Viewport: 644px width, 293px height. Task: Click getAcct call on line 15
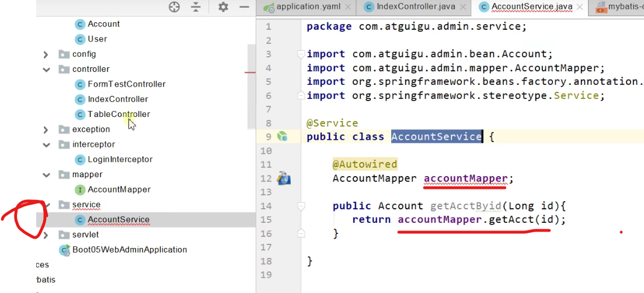tap(511, 220)
